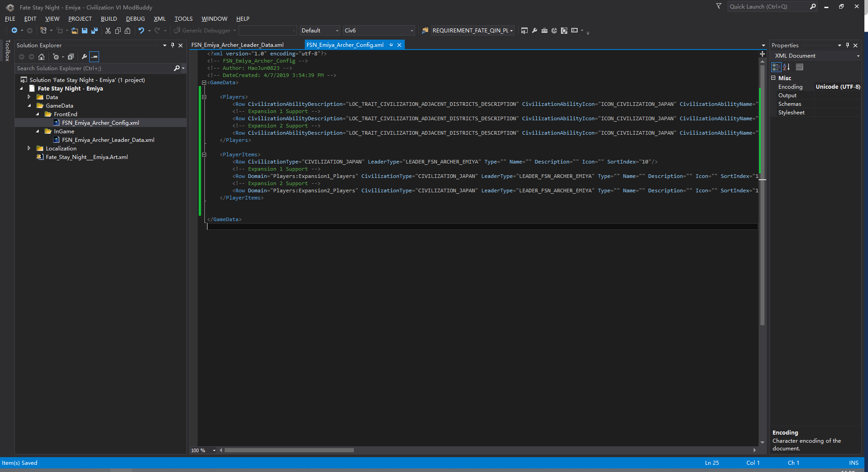The height and width of the screenshot is (472, 868).
Task: Click the feedback filter icon near Quick Launch
Action: coord(719,6)
